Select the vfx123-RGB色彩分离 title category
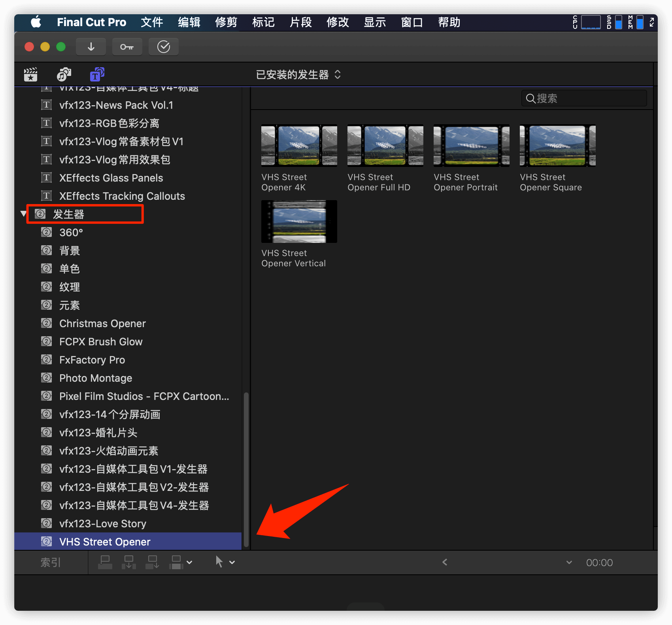Viewport: 672px width, 625px height. [x=128, y=123]
